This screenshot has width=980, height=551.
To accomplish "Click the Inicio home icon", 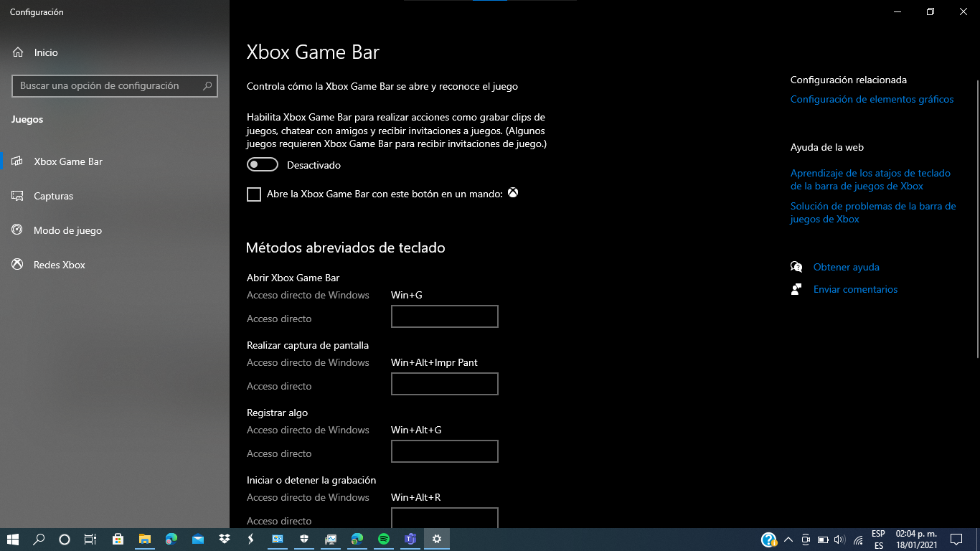I will (17, 52).
